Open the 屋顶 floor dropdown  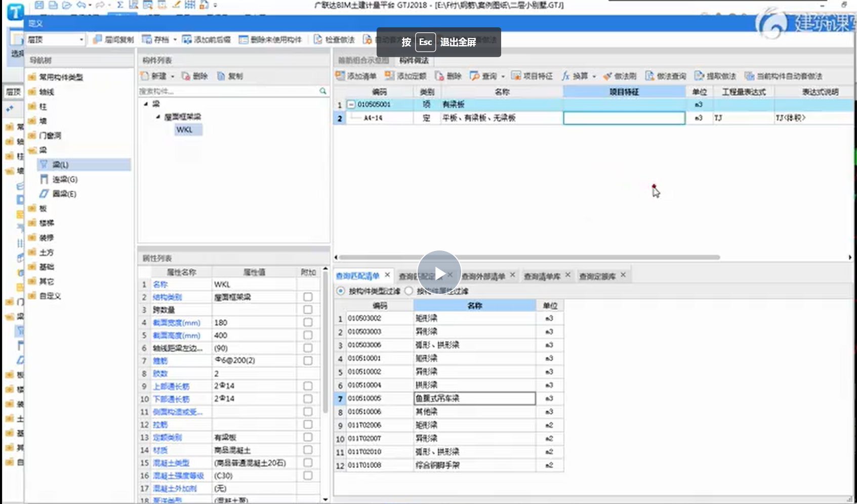[x=81, y=39]
